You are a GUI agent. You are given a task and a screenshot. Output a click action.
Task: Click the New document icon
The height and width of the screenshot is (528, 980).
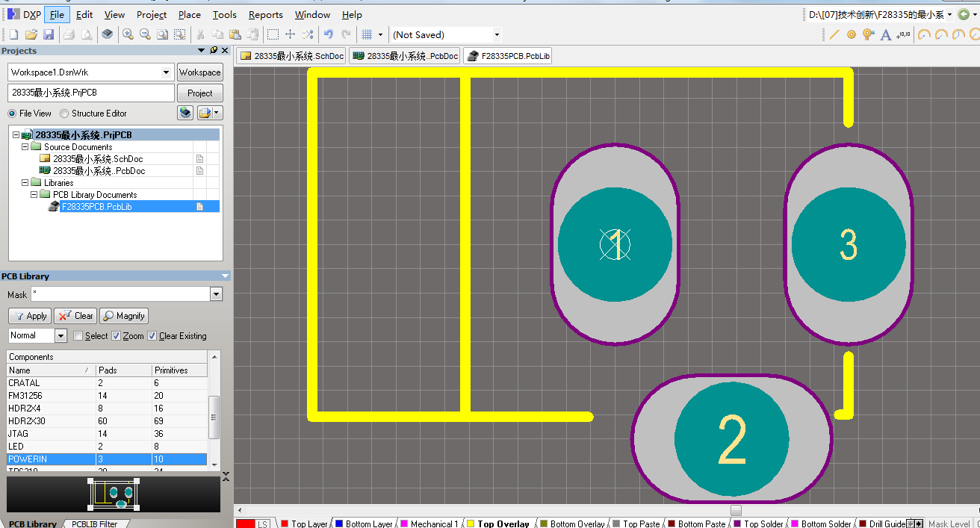coord(14,34)
